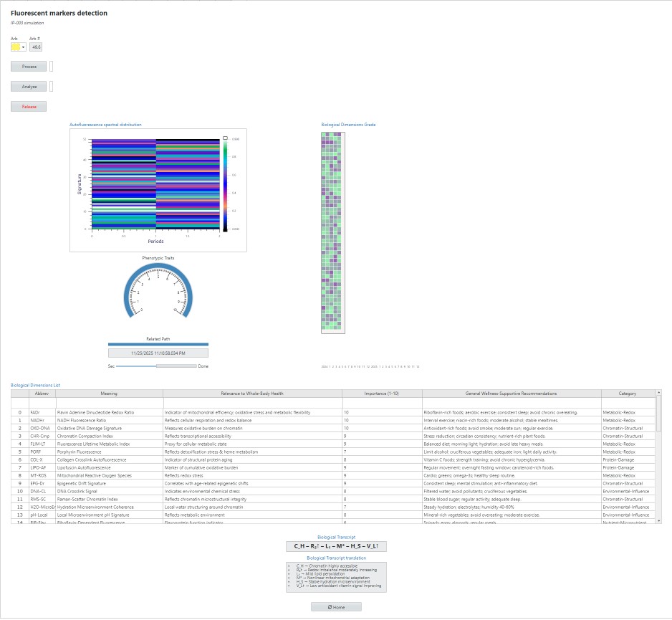Viewport: 672px width, 620px height.
Task: Click the Importance (1-10) column header
Action: tap(382, 394)
